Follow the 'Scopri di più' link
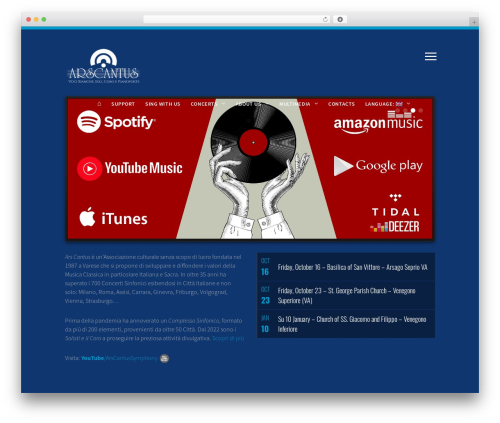This screenshot has height=423, width=500. (x=228, y=338)
